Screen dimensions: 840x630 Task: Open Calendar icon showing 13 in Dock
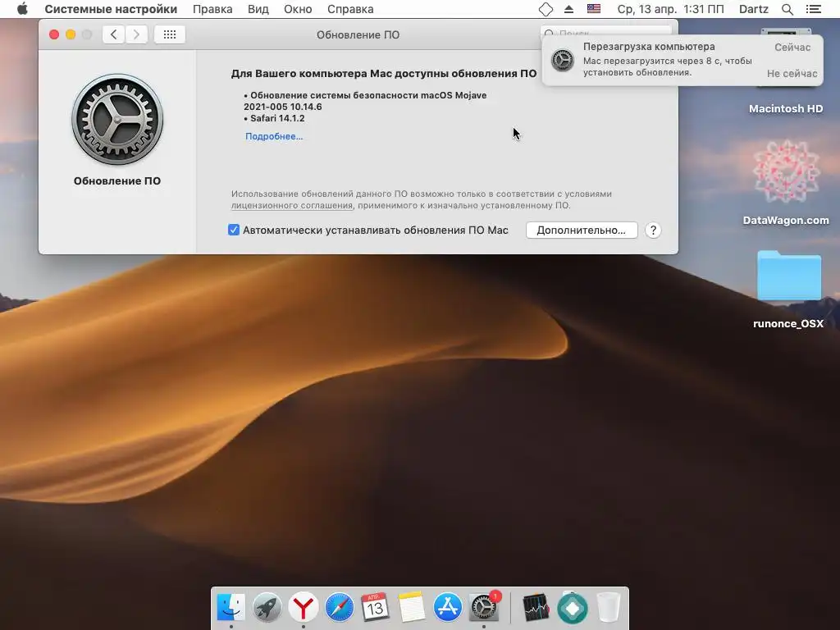[x=375, y=607]
